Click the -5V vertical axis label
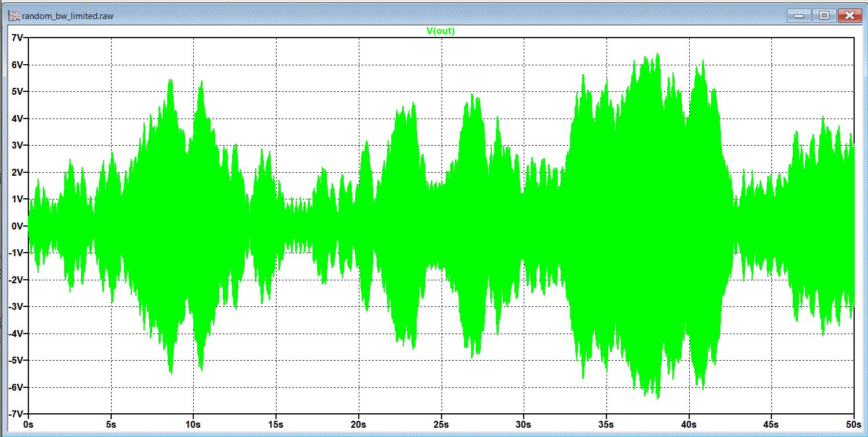The width and height of the screenshot is (868, 437). (15, 360)
